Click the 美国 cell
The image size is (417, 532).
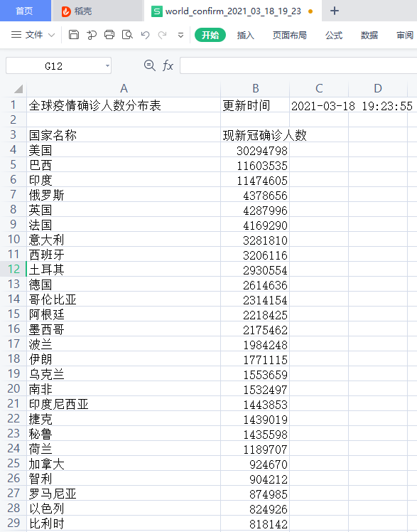click(x=124, y=150)
